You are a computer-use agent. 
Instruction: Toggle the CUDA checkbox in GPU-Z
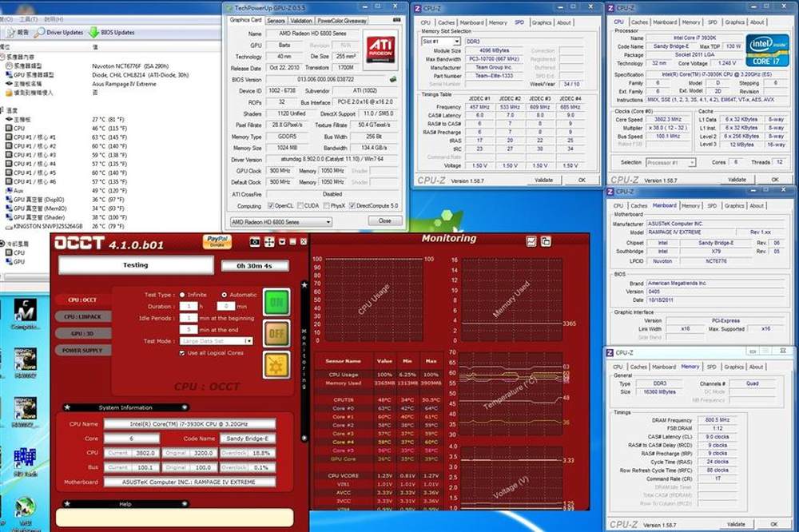tap(300, 206)
